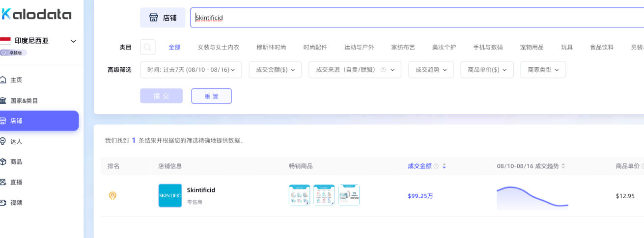Image resolution: width=644 pixels, height=238 pixels.
Task: Open the 主页 home icon in sidebar
Action: (x=3, y=79)
